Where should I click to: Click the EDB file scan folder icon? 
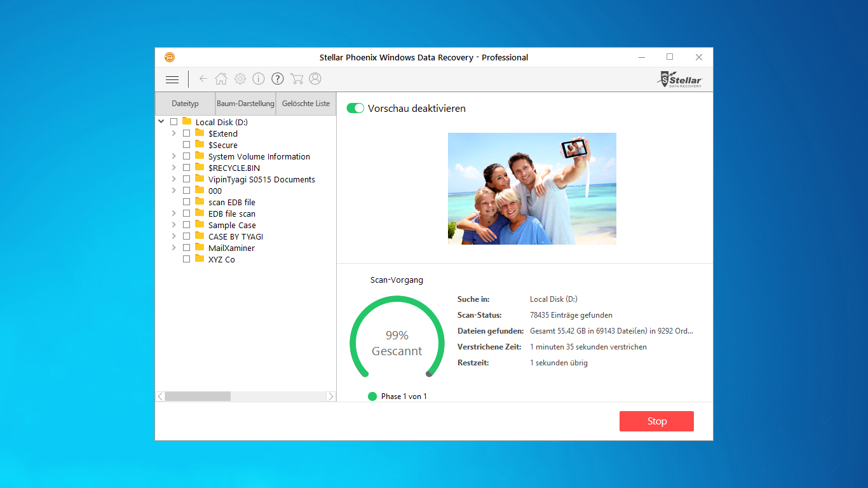(200, 213)
